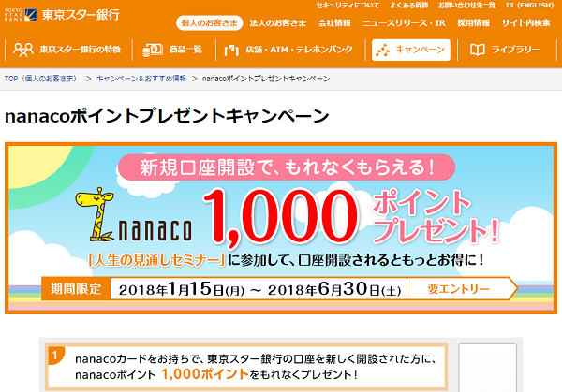Click 要エントリー label in banner
This screenshot has height=392, width=562.
pyautogui.click(x=458, y=289)
